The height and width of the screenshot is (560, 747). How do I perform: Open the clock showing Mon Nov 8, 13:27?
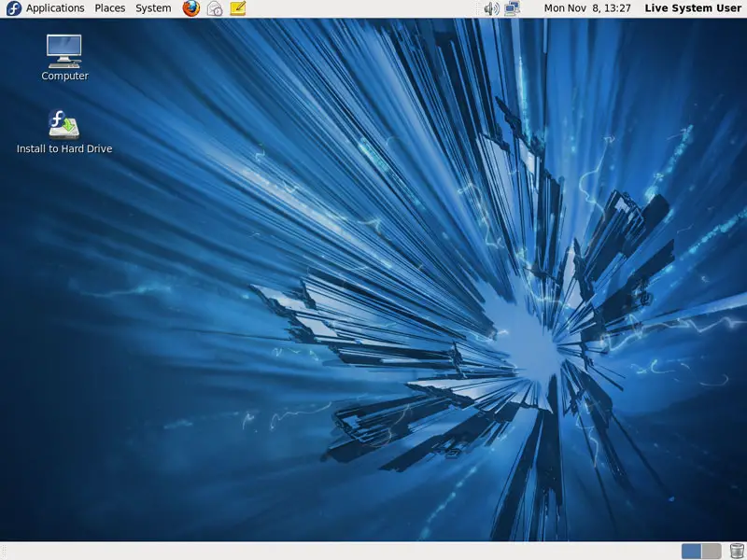pos(587,8)
